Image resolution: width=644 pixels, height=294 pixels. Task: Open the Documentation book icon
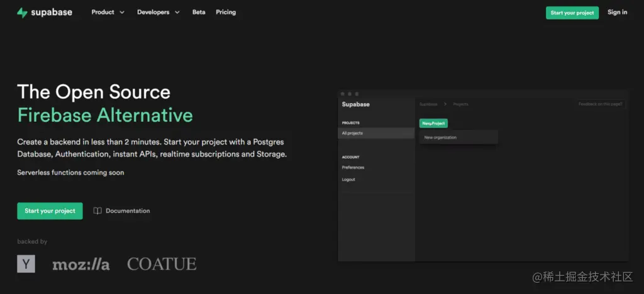click(97, 210)
